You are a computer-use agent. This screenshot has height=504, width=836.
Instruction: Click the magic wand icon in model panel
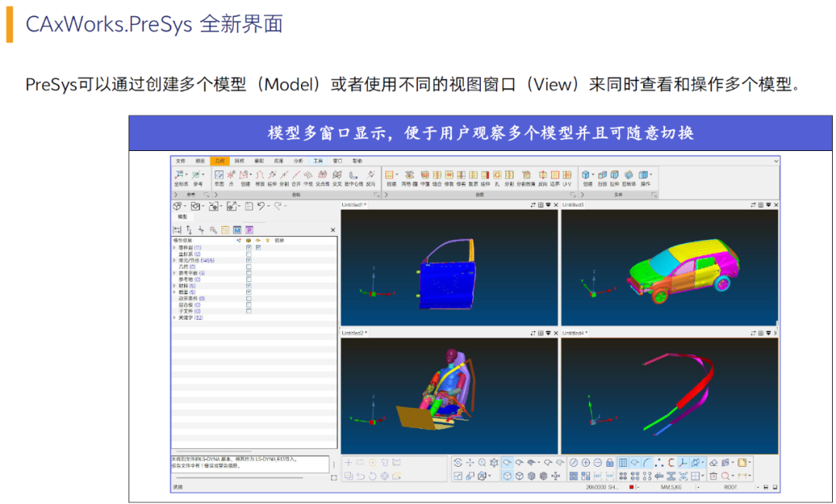[x=214, y=230]
